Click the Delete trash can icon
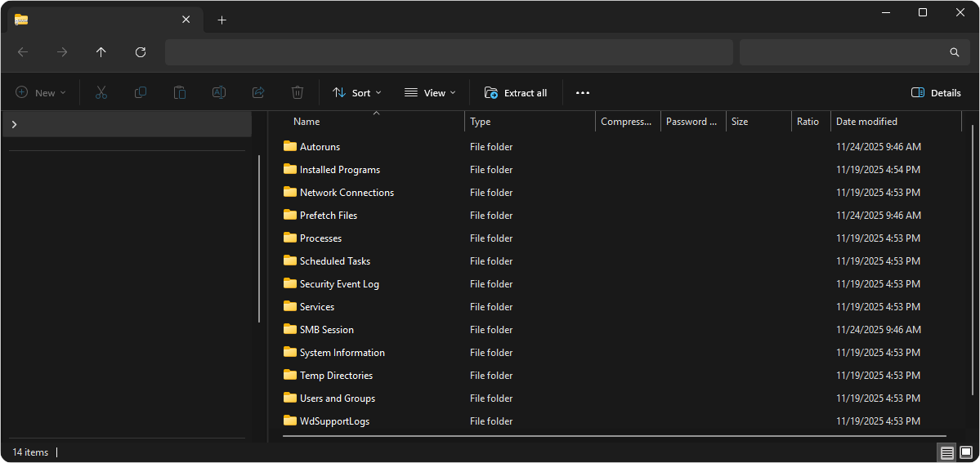 pyautogui.click(x=298, y=93)
